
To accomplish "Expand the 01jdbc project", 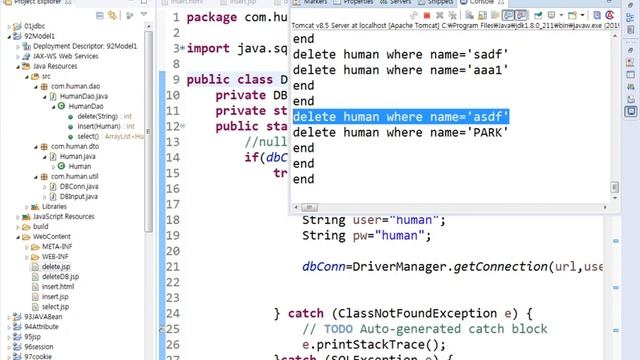I will (x=9, y=26).
